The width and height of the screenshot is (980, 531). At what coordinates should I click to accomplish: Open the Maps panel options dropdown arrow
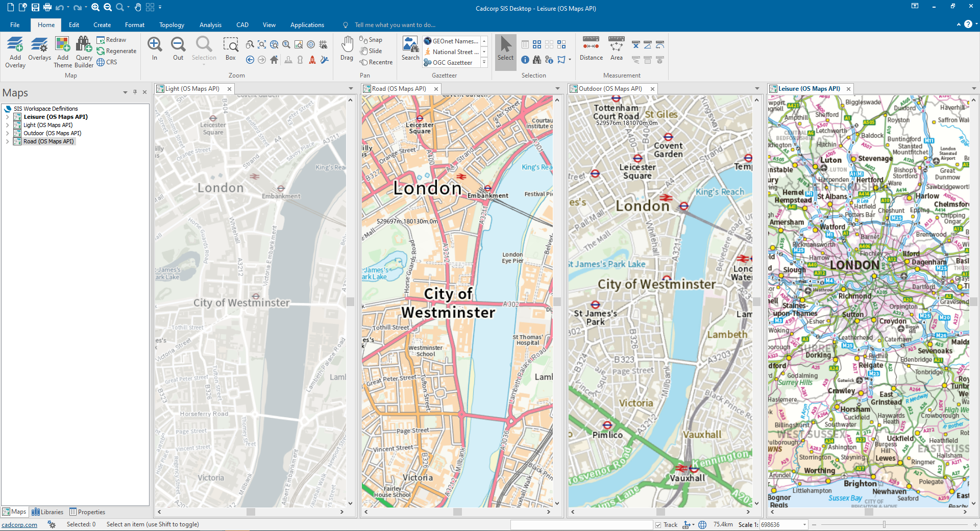point(125,92)
